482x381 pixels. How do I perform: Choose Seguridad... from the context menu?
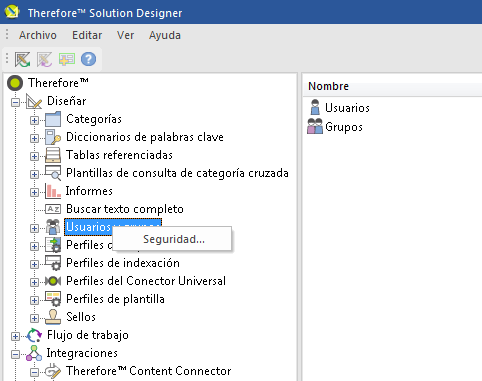click(172, 239)
